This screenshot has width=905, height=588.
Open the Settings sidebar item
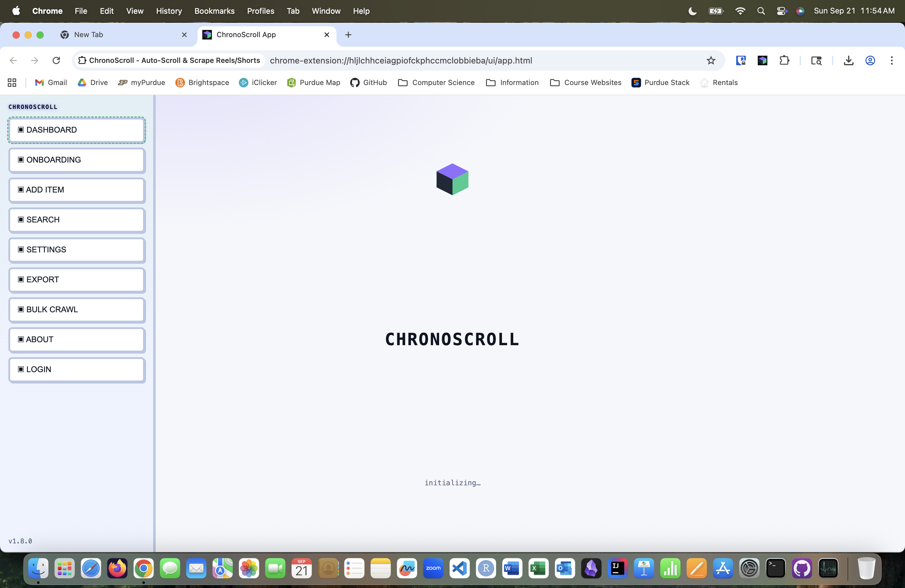point(77,250)
